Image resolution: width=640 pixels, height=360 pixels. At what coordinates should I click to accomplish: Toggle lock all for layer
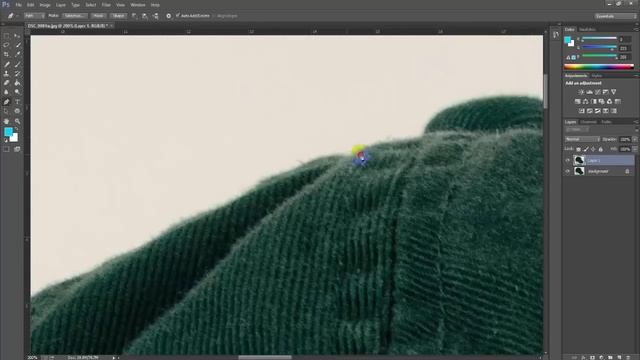[600, 149]
